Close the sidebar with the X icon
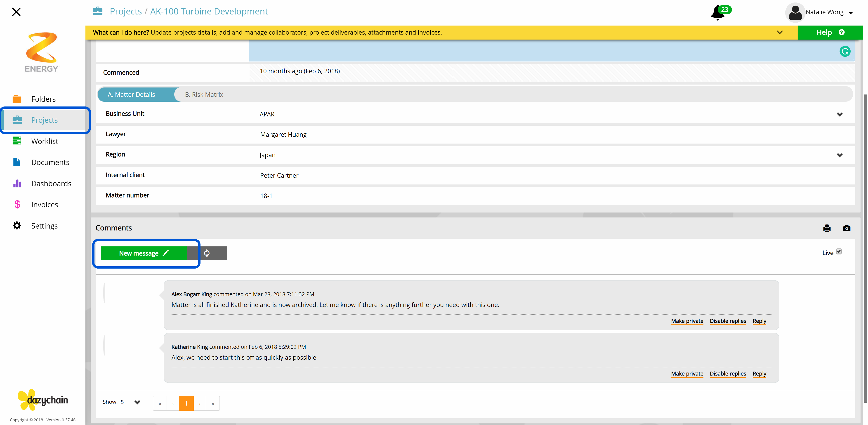 click(16, 12)
